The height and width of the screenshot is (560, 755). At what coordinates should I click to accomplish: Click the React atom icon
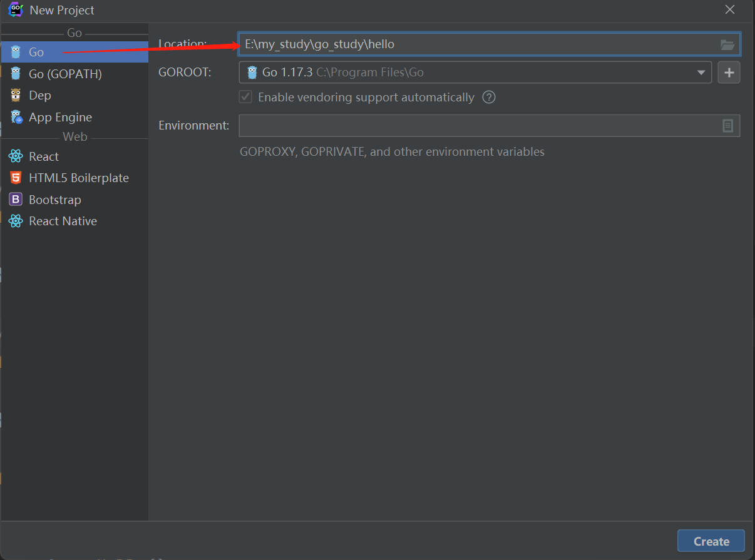click(x=16, y=156)
